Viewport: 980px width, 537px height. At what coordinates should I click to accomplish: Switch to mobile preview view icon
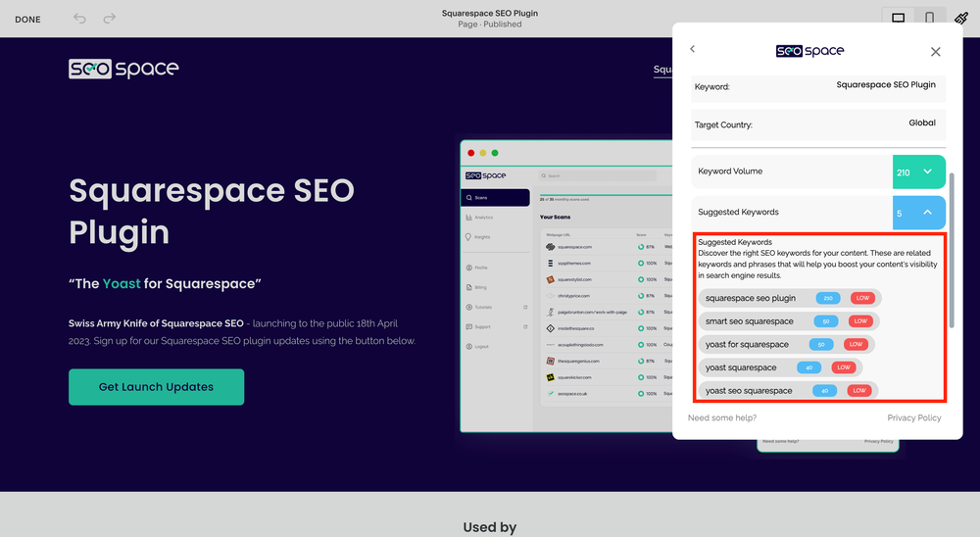coord(929,19)
